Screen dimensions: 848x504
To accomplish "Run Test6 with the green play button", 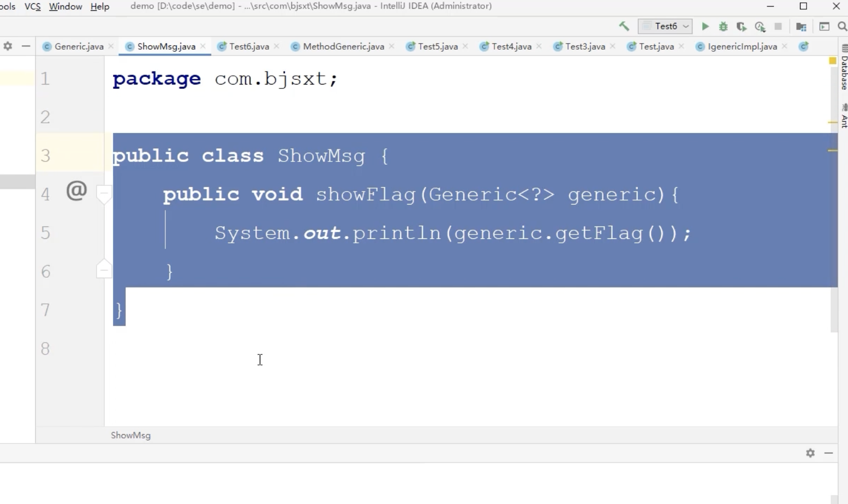I will click(x=705, y=26).
